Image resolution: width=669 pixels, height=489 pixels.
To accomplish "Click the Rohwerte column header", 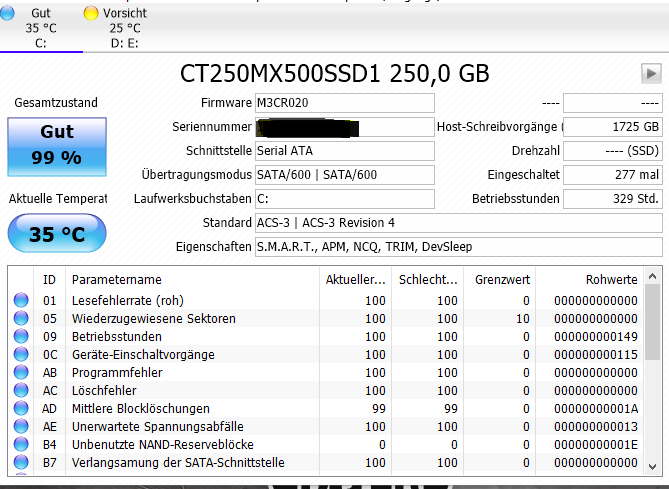I will click(x=590, y=279).
